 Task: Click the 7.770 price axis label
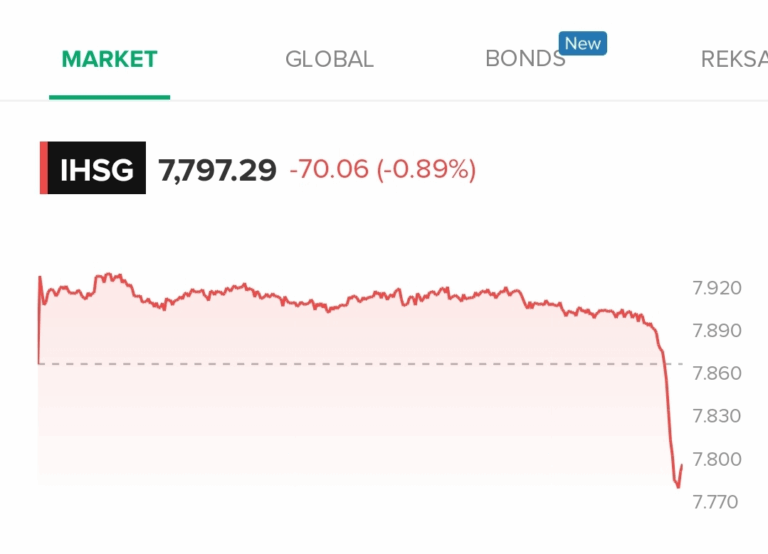point(717,501)
